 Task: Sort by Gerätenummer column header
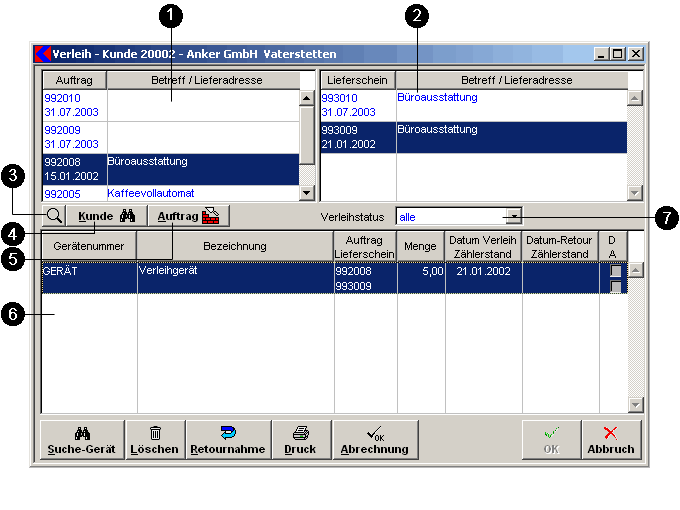click(88, 246)
